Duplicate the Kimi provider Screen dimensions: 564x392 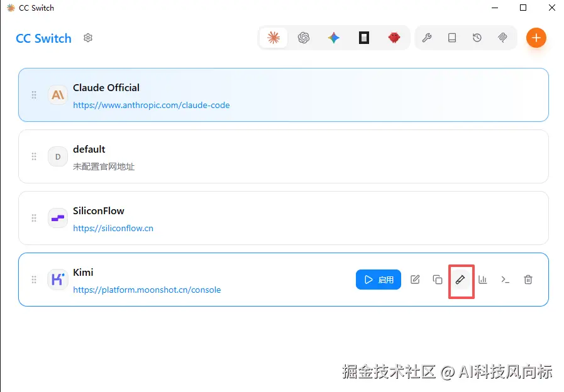438,280
